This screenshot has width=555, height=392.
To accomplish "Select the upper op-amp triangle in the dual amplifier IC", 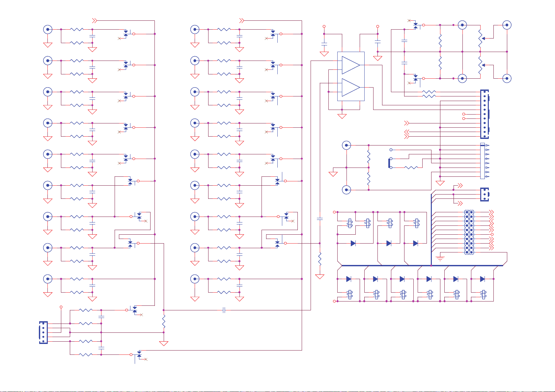I will (x=351, y=65).
